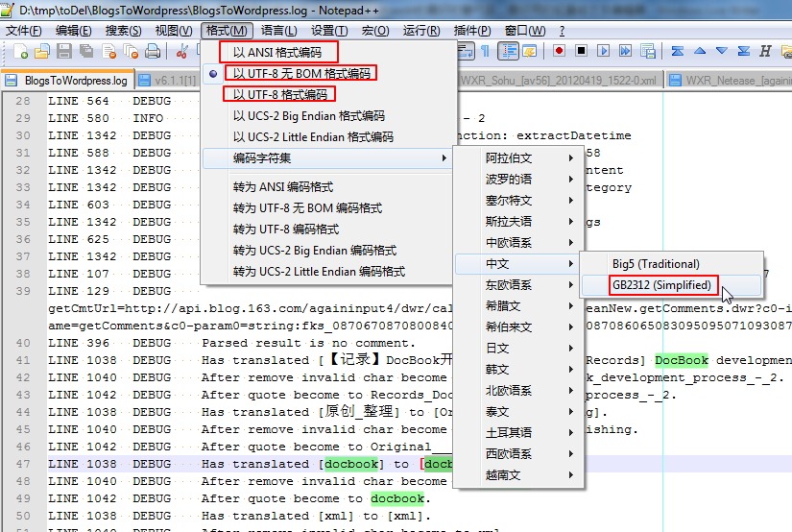Image resolution: width=792 pixels, height=532 pixels.
Task: Toggle Show all characters pilcrow icon
Action: 485,52
